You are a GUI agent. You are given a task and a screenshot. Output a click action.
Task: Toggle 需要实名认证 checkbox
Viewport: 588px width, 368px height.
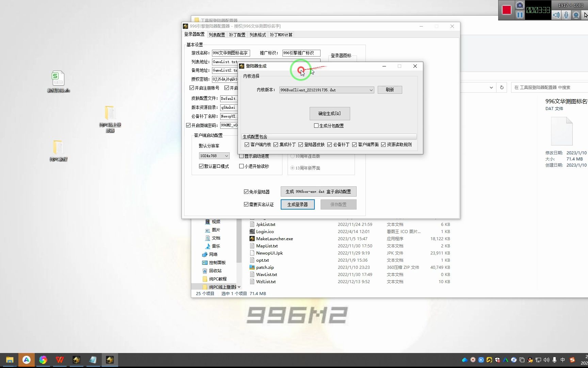[246, 204]
